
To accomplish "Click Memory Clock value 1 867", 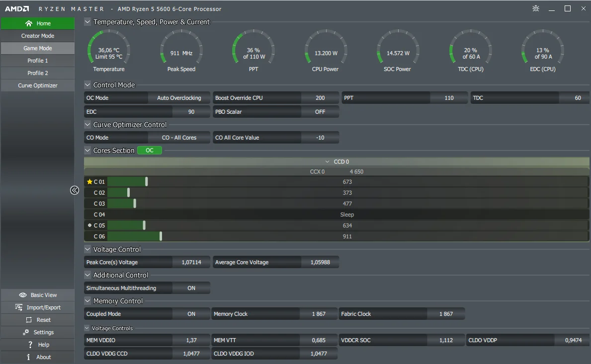I will coord(319,314).
